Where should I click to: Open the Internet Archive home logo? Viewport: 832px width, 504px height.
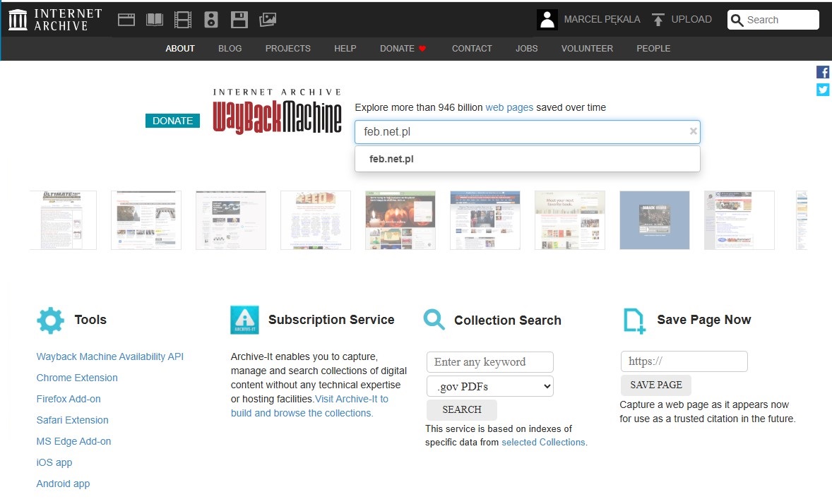point(55,20)
